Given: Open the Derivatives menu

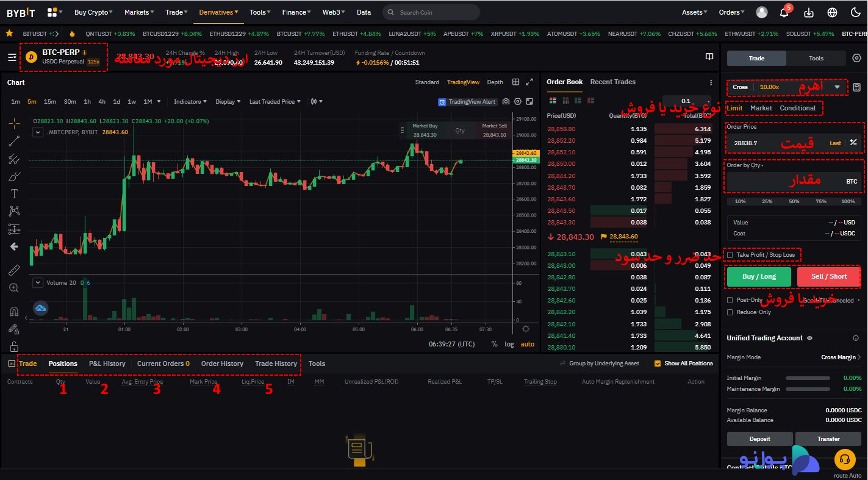Looking at the screenshot, I should pyautogui.click(x=218, y=12).
